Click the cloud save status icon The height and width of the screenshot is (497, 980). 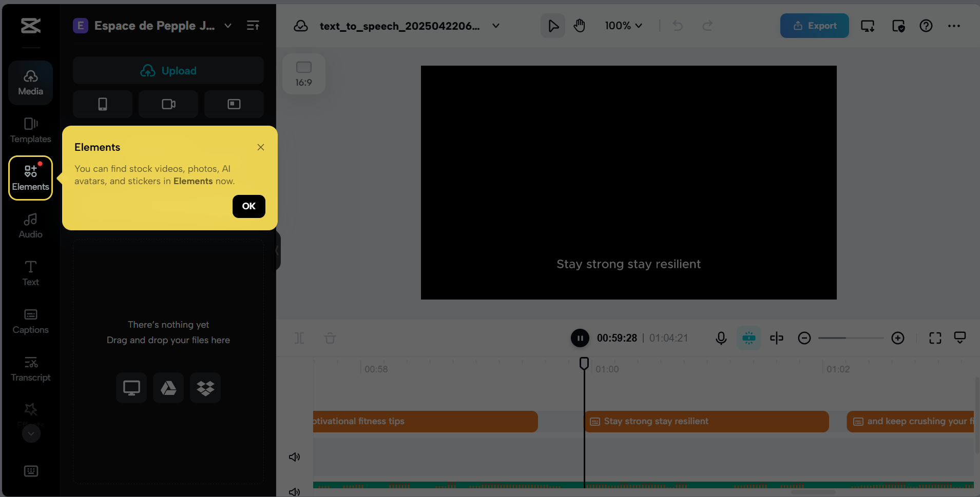click(x=301, y=26)
